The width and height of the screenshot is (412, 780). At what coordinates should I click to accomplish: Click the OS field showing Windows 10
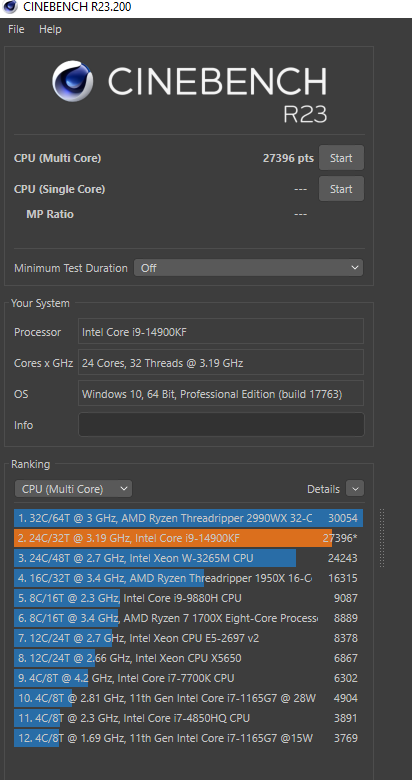[221, 394]
